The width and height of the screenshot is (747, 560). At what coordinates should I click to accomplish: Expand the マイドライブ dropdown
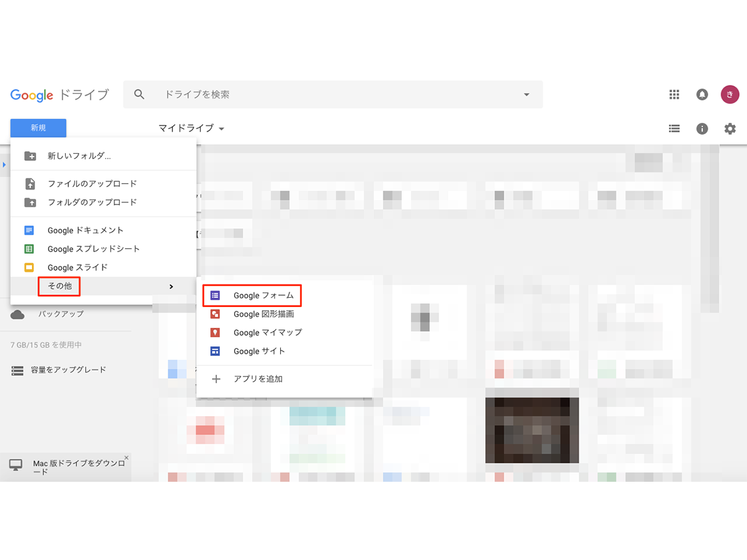191,128
